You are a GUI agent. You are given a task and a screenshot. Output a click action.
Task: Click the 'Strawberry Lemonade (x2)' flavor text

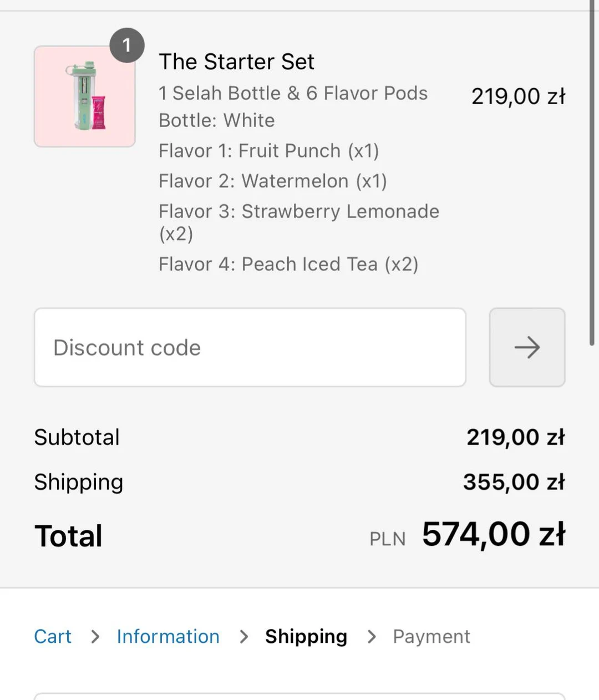point(299,211)
